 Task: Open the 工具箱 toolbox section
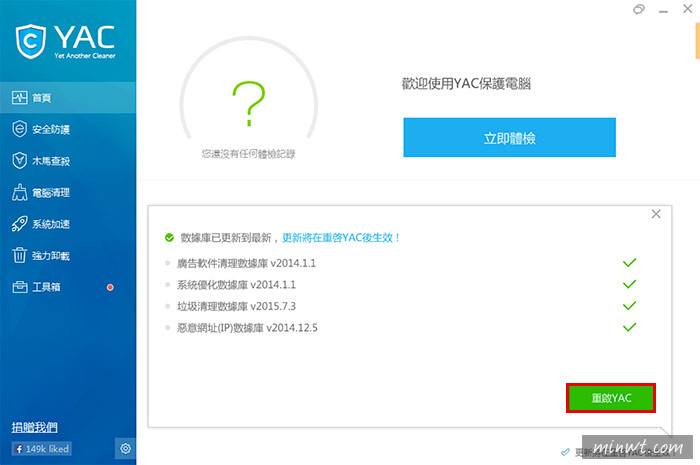pyautogui.click(x=68, y=287)
